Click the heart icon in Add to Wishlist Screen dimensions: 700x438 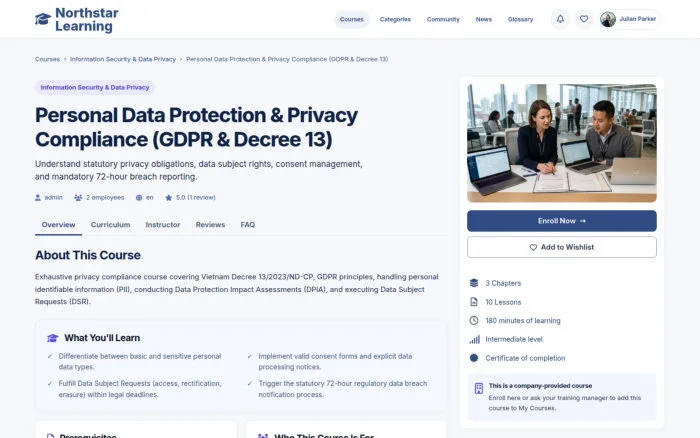pos(533,247)
